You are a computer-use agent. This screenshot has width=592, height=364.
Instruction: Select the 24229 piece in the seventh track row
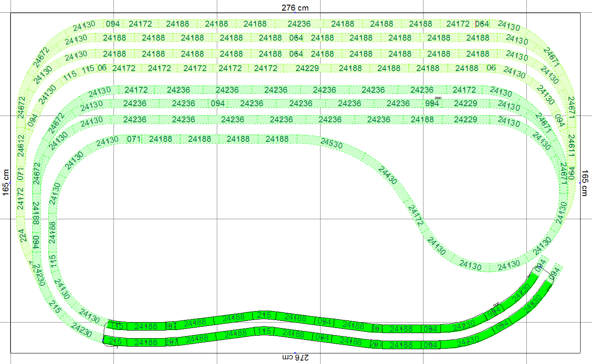(466, 120)
